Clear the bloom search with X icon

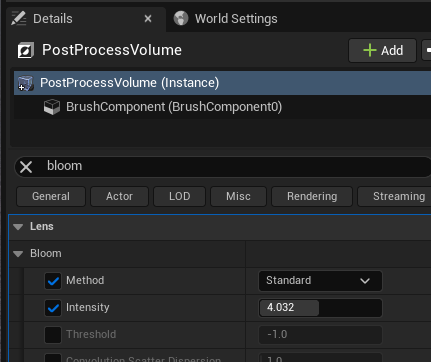pyautogui.click(x=26, y=167)
